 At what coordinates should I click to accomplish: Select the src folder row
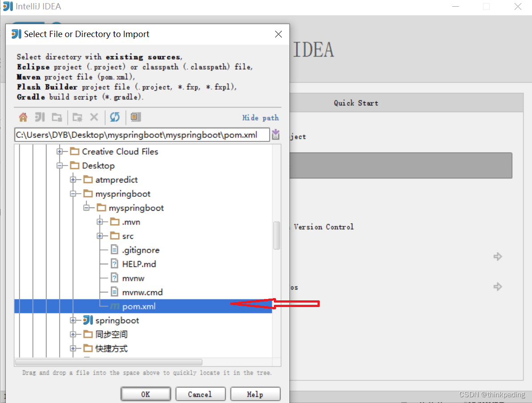tap(128, 236)
